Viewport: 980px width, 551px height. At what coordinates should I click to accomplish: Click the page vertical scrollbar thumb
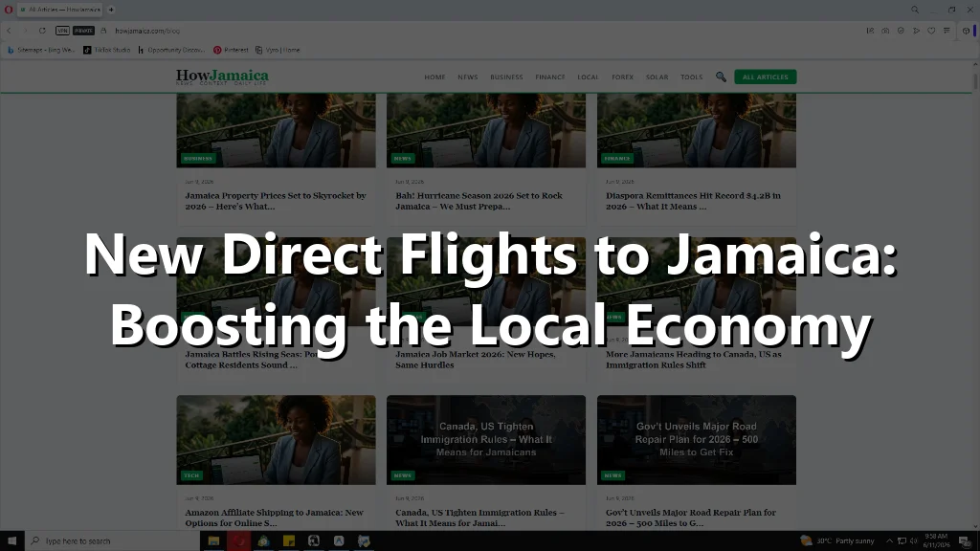975,81
